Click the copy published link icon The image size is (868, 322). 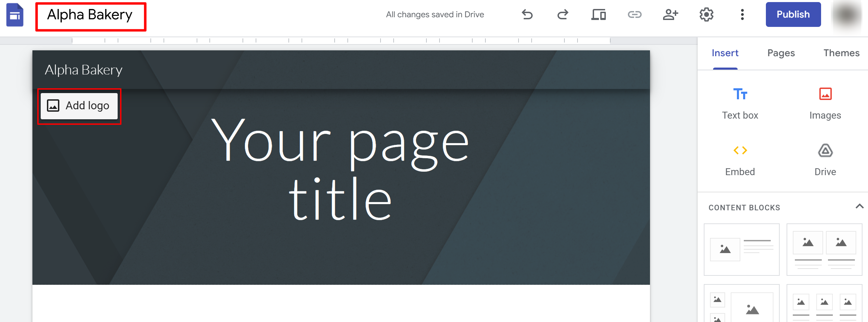coord(634,14)
